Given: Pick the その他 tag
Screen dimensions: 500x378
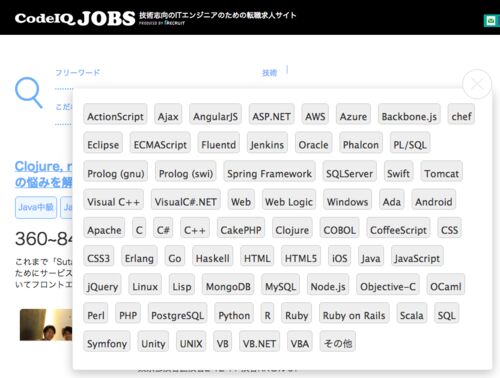Looking at the screenshot, I should click(x=338, y=341).
